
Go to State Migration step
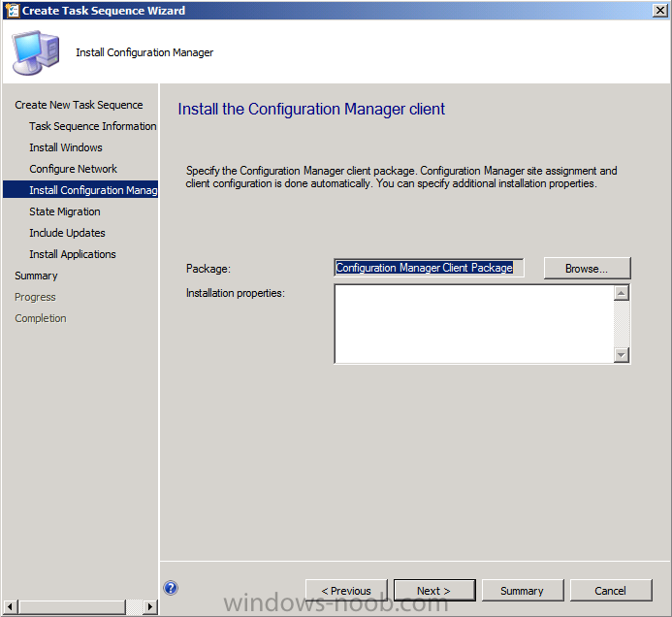coord(65,211)
